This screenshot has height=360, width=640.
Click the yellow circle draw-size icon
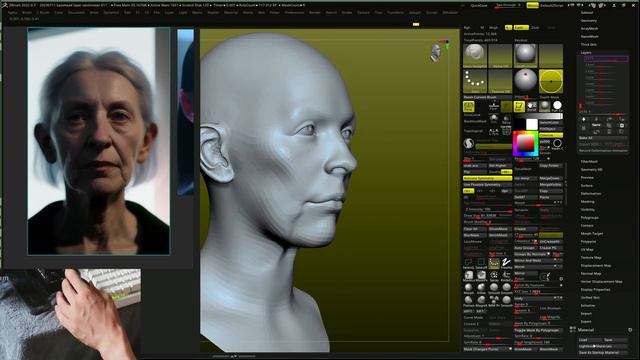click(x=551, y=81)
